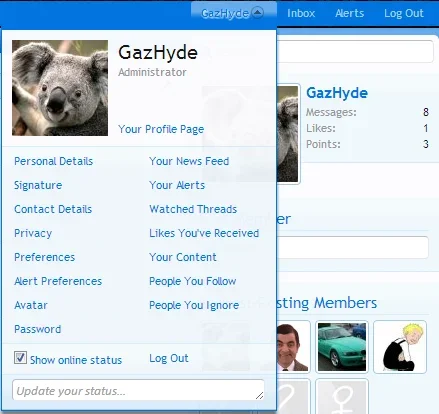Open Your Content page
Image resolution: width=439 pixels, height=414 pixels.
point(183,257)
